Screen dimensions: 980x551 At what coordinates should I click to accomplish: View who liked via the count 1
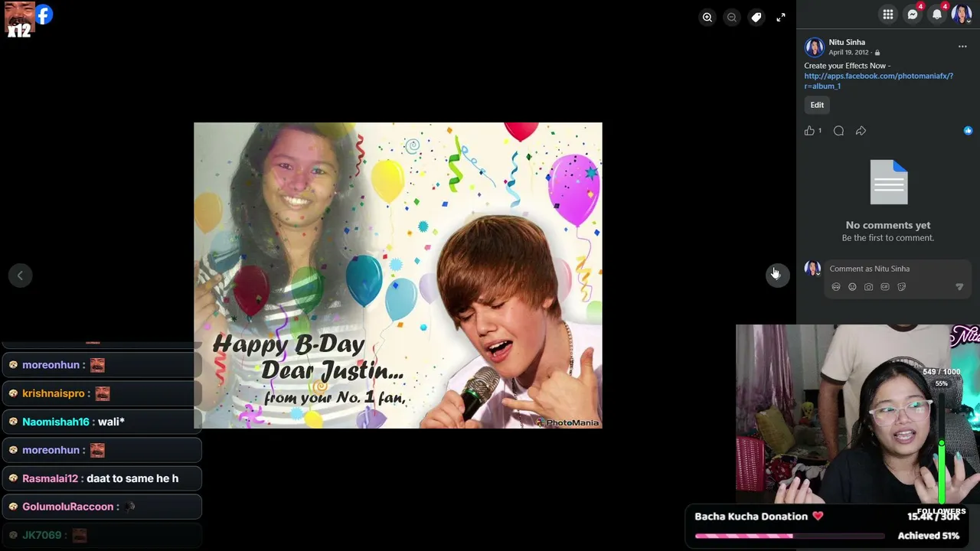click(x=820, y=131)
